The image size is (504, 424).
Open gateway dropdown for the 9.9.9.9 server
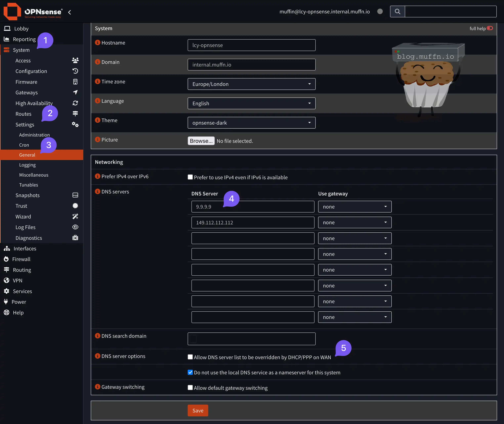click(355, 207)
